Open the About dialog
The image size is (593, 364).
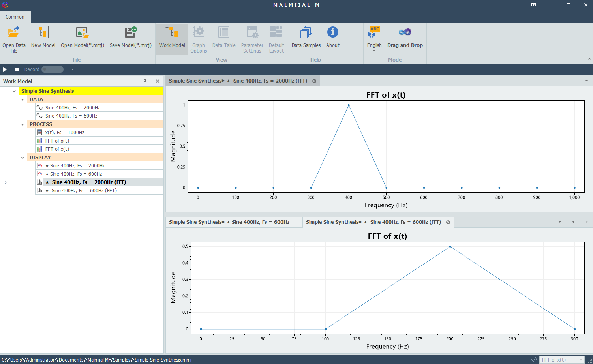tap(333, 37)
